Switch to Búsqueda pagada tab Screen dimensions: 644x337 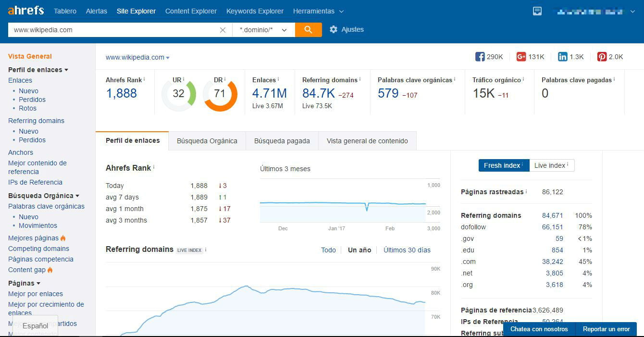[282, 141]
